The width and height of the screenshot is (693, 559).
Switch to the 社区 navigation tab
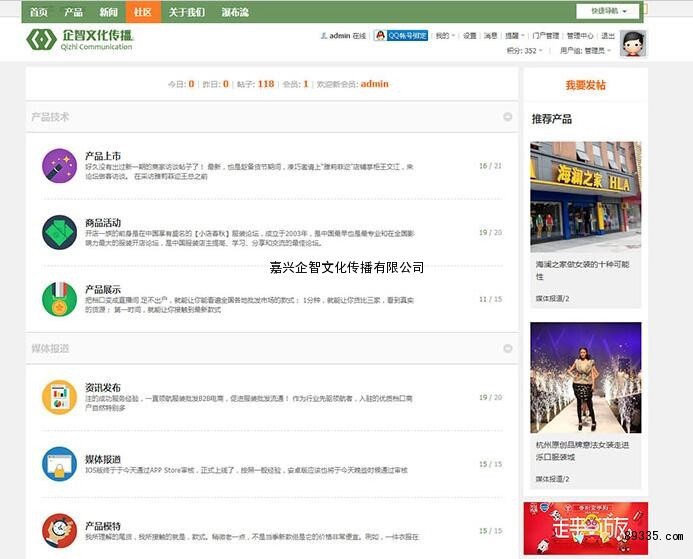pyautogui.click(x=143, y=12)
